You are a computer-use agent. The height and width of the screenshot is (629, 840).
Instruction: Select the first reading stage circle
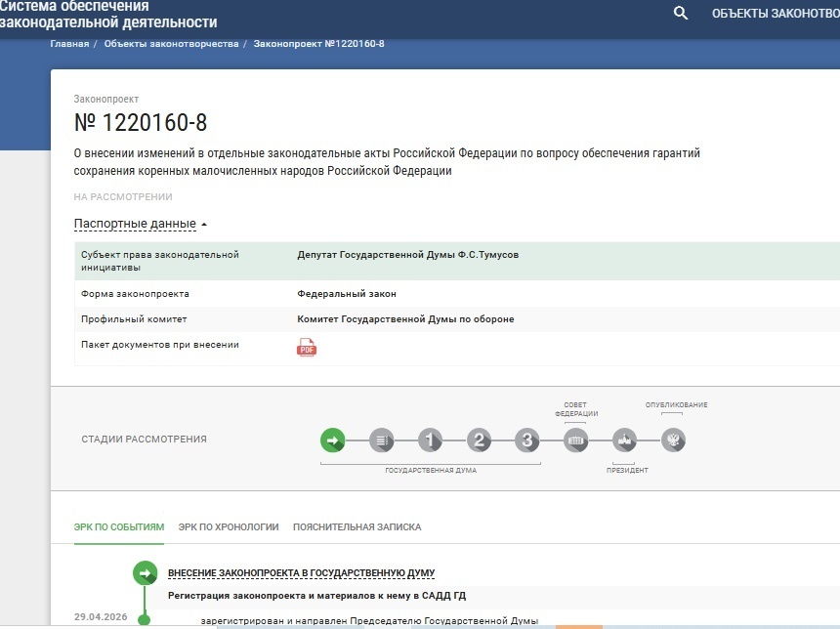point(430,440)
